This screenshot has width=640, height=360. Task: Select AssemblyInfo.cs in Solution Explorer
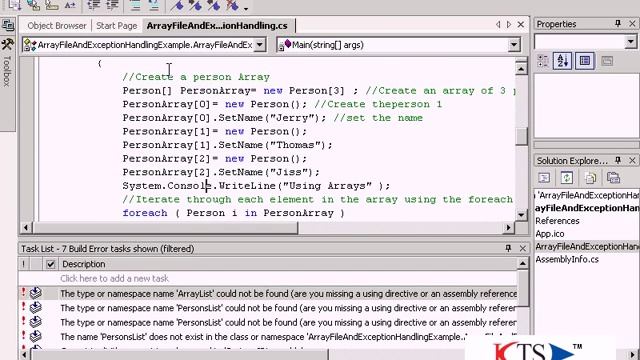567,259
